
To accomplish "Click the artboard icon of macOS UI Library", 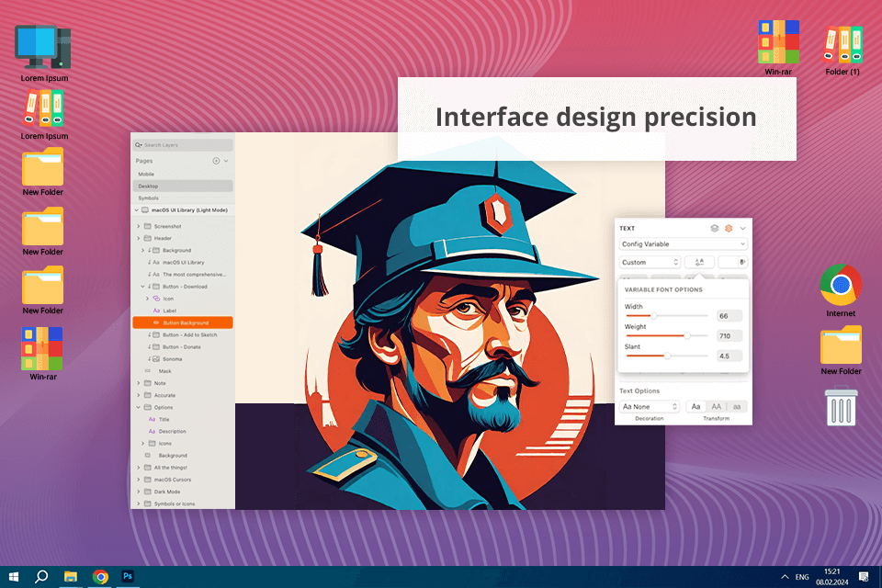I will click(x=145, y=209).
